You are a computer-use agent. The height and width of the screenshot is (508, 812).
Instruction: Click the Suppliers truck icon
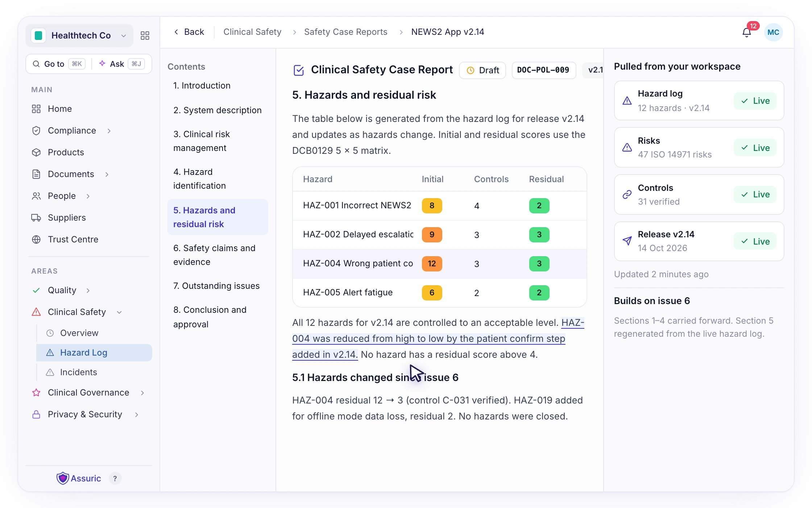pos(36,218)
